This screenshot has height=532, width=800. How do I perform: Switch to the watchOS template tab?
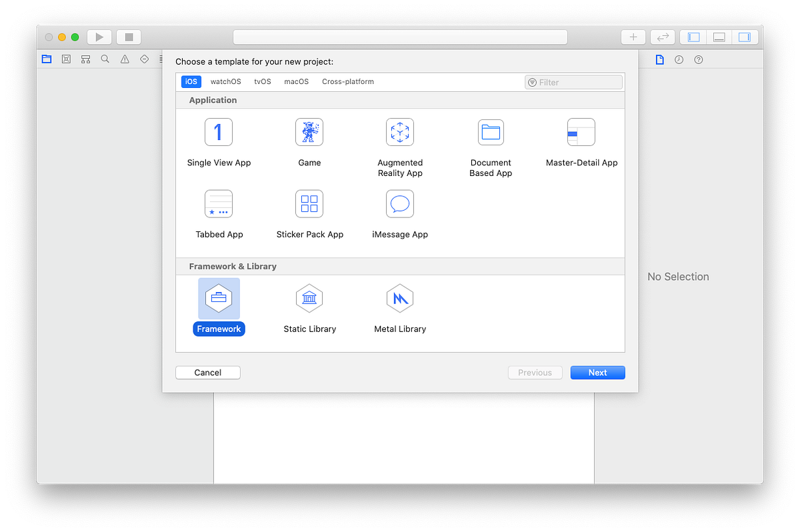(225, 81)
